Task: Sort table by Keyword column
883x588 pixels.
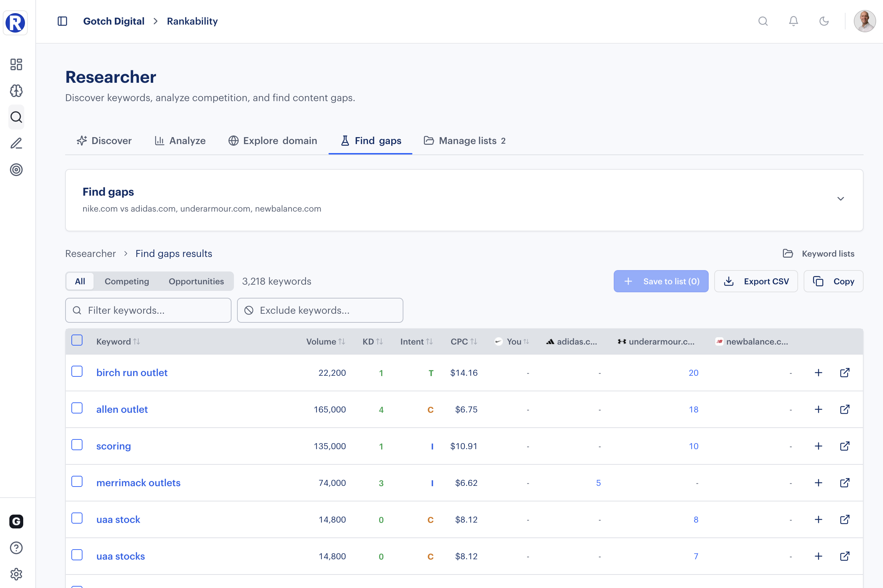Action: (x=118, y=342)
